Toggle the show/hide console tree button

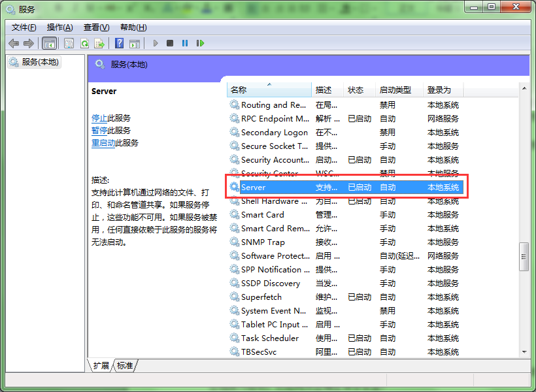49,43
